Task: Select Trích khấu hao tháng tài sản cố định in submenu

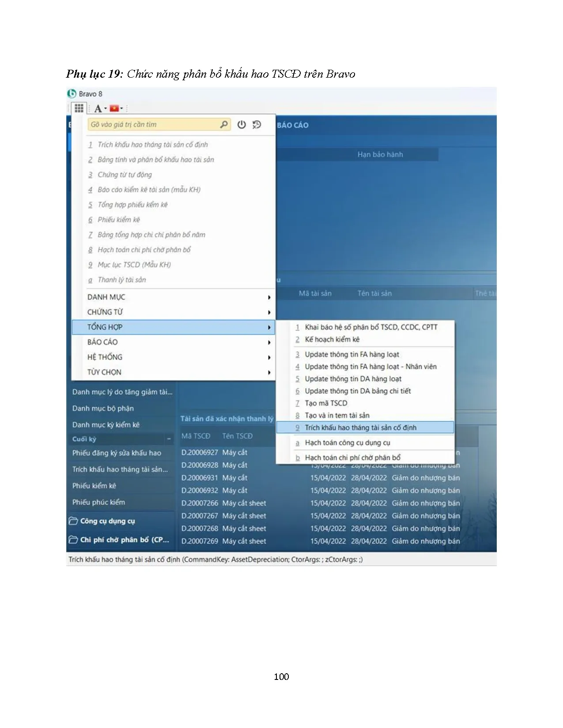Action: point(360,428)
